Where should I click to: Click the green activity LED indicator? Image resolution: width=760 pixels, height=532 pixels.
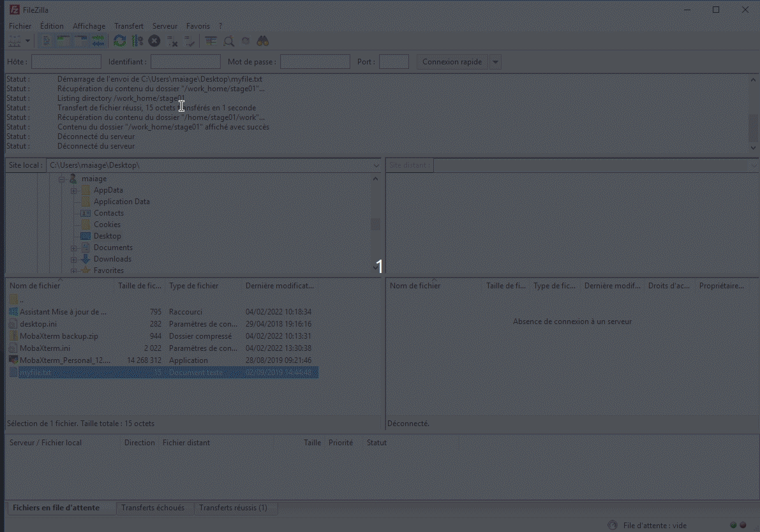pyautogui.click(x=733, y=525)
